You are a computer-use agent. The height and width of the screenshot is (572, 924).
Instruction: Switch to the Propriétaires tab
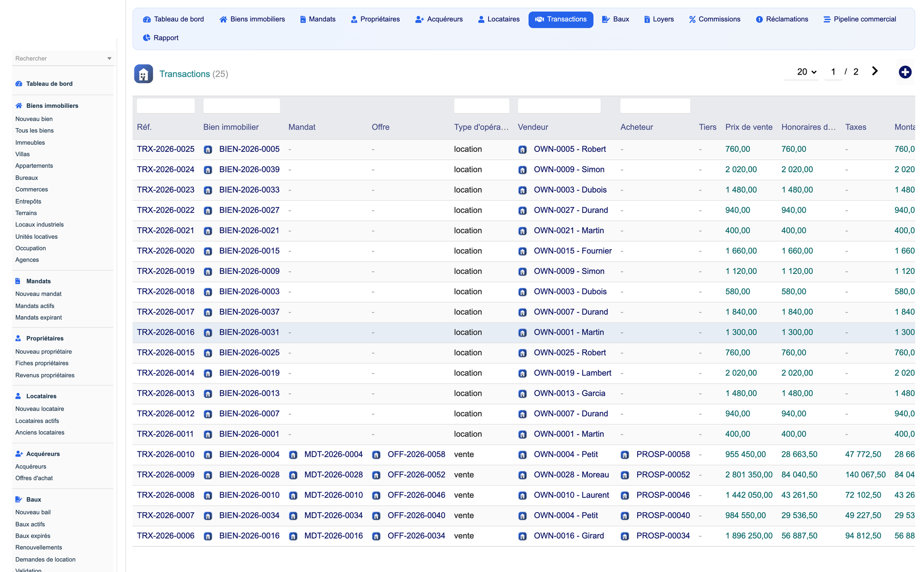click(375, 19)
